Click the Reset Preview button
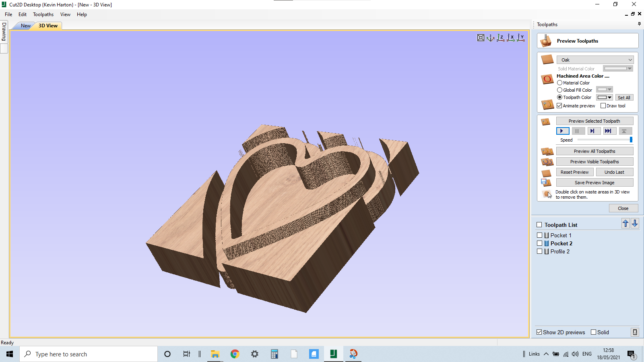The height and width of the screenshot is (362, 644). pyautogui.click(x=575, y=172)
